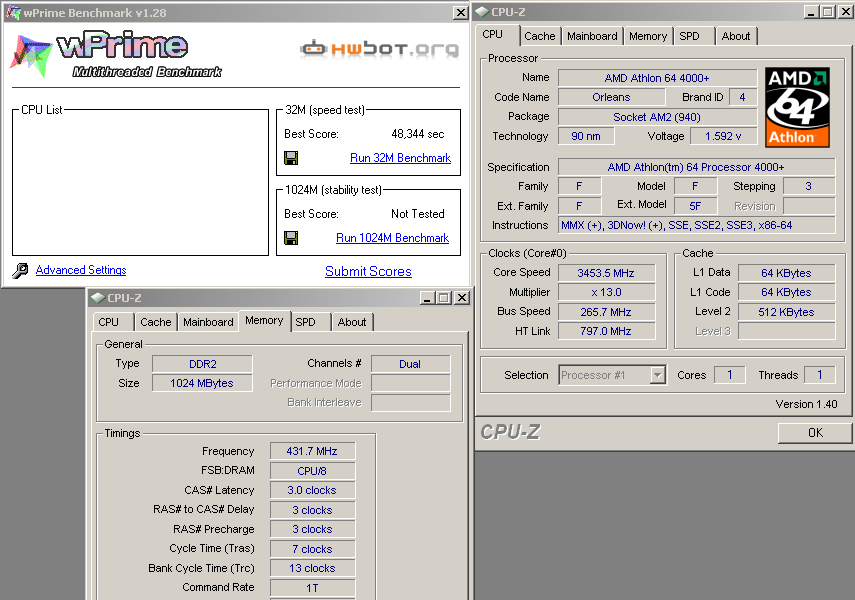
Task: Minimize the CPU-Z Memory window
Action: (427, 298)
